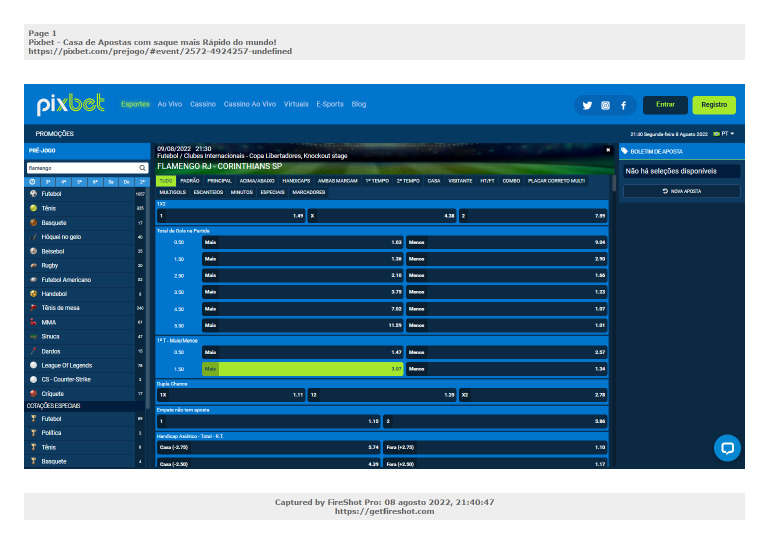Switch to the Escanteios market tab

(x=208, y=191)
